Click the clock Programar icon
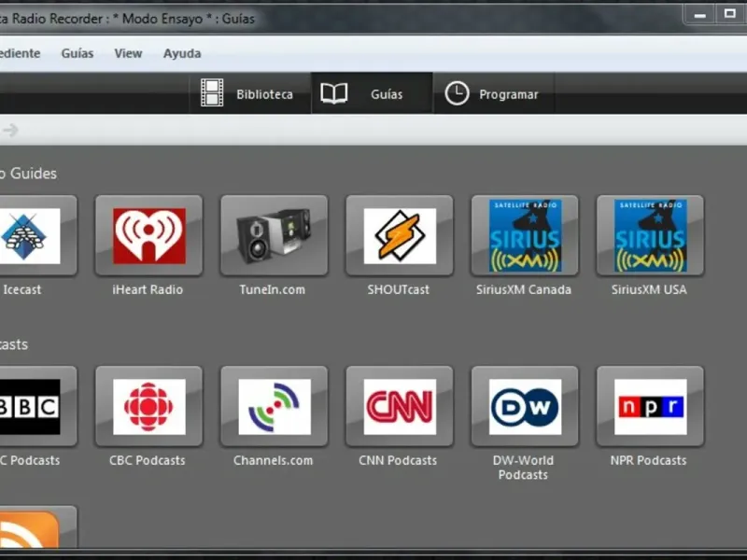747x560 pixels. pyautogui.click(x=457, y=92)
